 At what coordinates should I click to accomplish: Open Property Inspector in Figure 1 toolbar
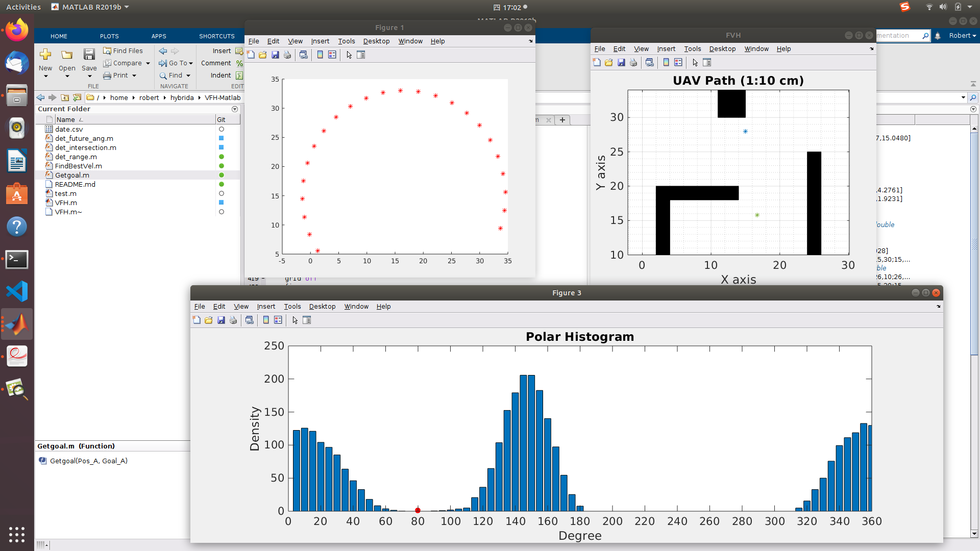(361, 55)
